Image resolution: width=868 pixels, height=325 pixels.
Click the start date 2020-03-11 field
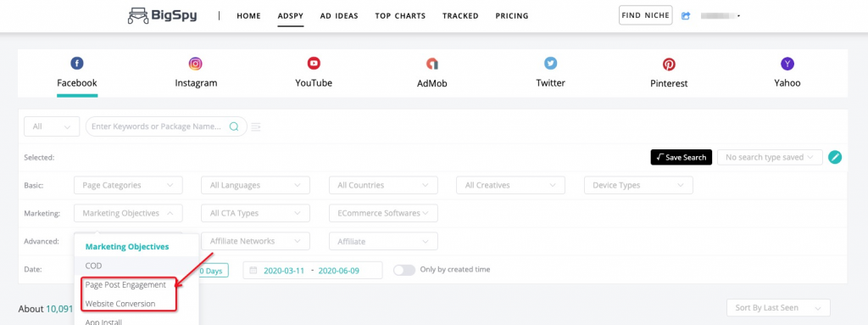pyautogui.click(x=283, y=271)
